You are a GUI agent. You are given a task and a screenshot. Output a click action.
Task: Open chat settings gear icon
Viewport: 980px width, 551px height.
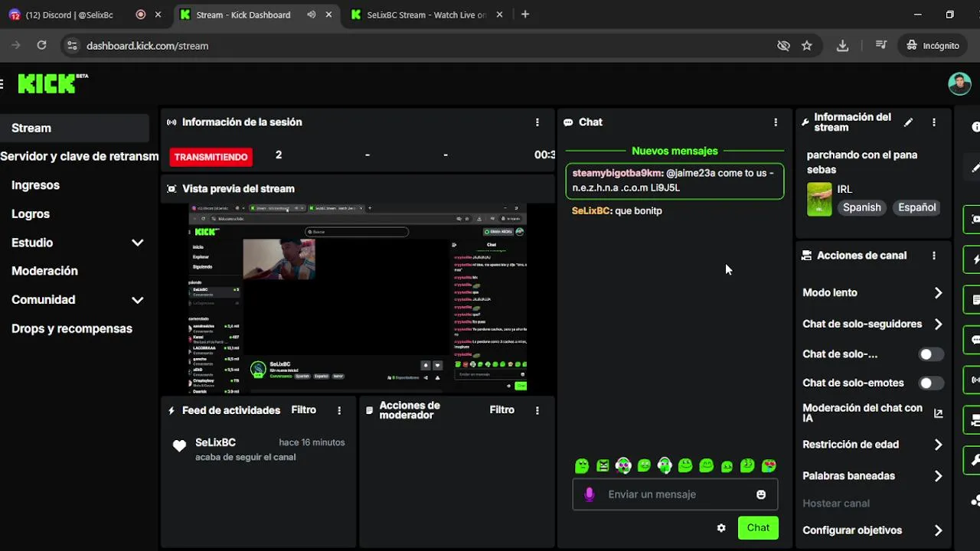(x=721, y=528)
